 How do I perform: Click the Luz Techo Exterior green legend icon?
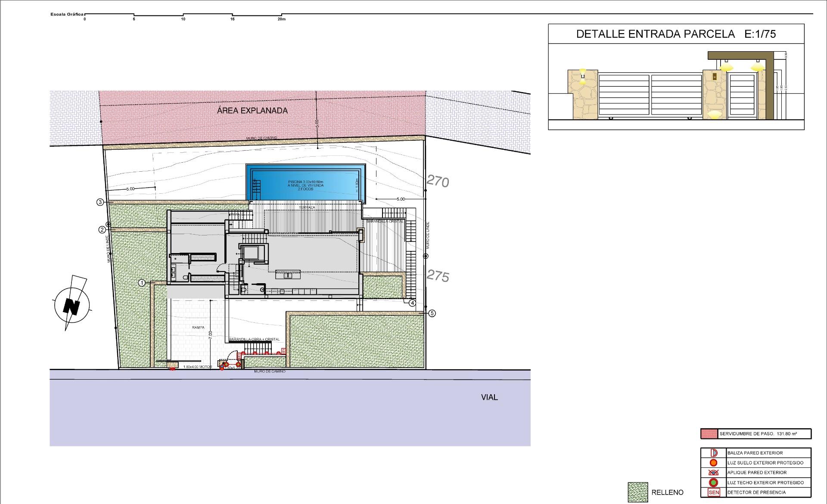[x=713, y=482]
